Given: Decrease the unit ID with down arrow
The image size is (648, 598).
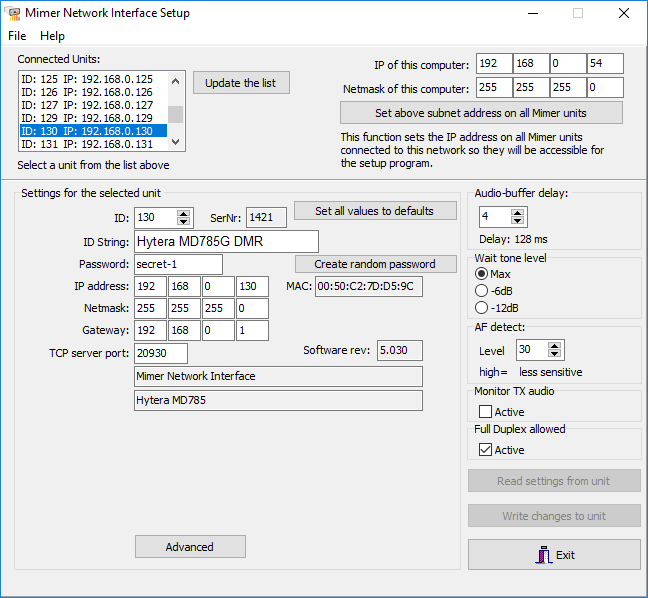Looking at the screenshot, I should pyautogui.click(x=183, y=222).
